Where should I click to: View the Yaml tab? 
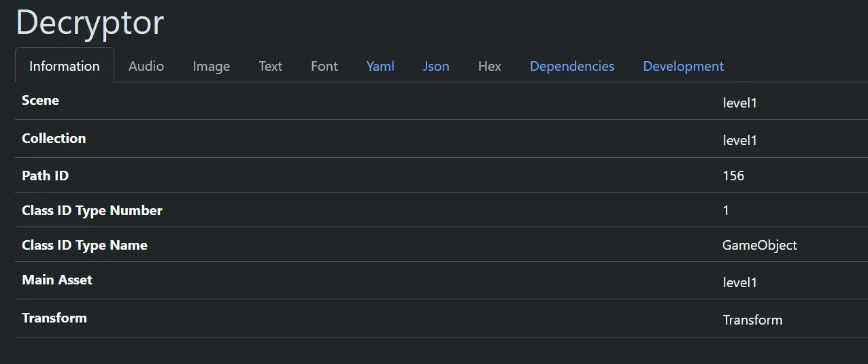pyautogui.click(x=380, y=66)
